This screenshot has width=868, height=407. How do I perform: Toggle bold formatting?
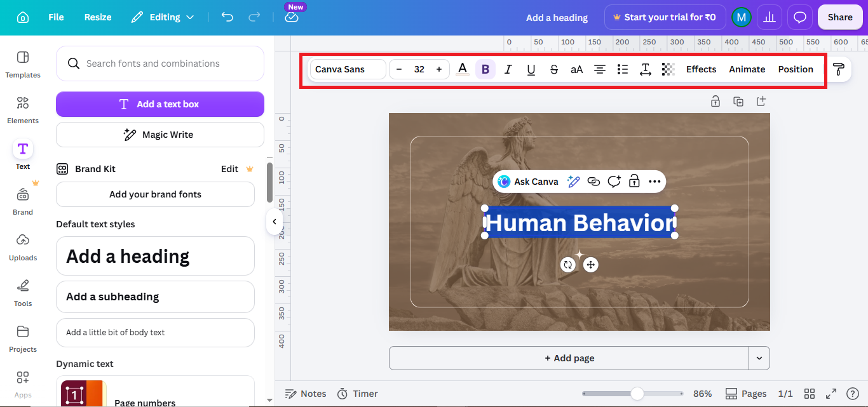[x=485, y=69]
